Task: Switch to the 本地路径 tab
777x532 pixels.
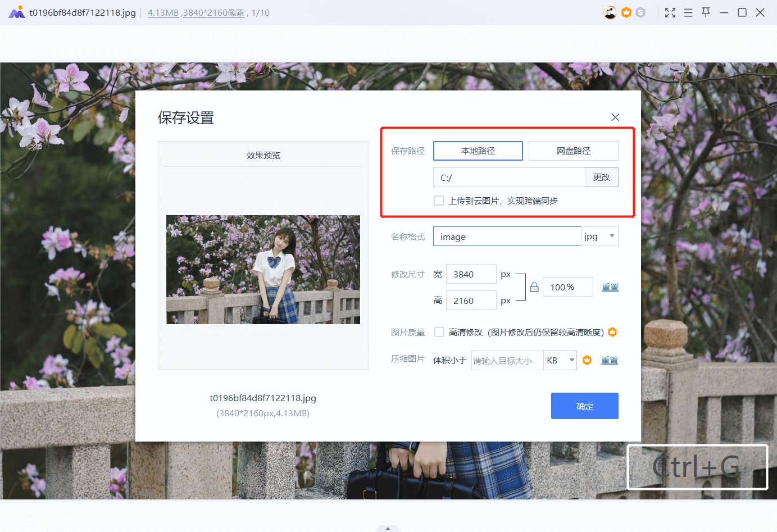Action: 478,151
